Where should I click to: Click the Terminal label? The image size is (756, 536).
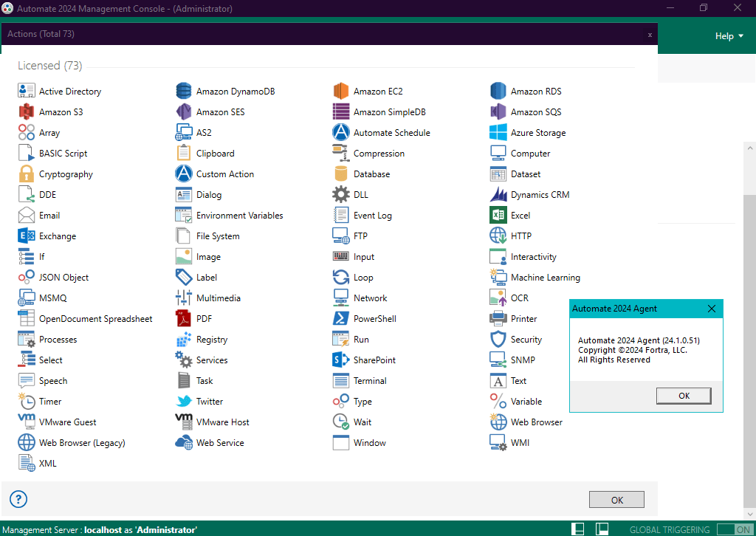click(370, 381)
